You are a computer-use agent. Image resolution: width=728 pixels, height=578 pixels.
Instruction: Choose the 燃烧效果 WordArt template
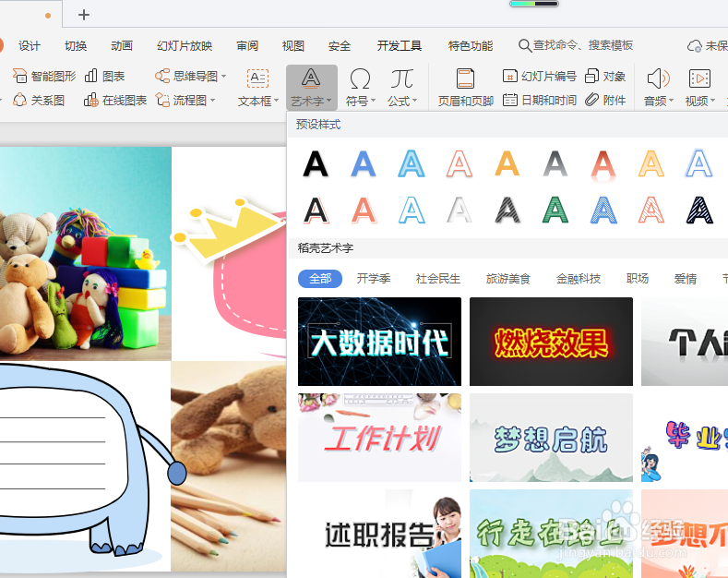[551, 342]
